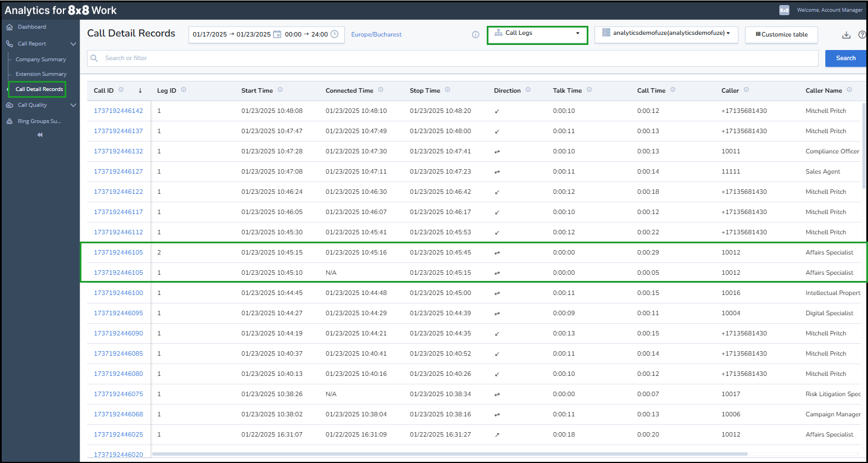This screenshot has height=463, width=868.
Task: Click the Call Report phone icon
Action: coord(9,44)
